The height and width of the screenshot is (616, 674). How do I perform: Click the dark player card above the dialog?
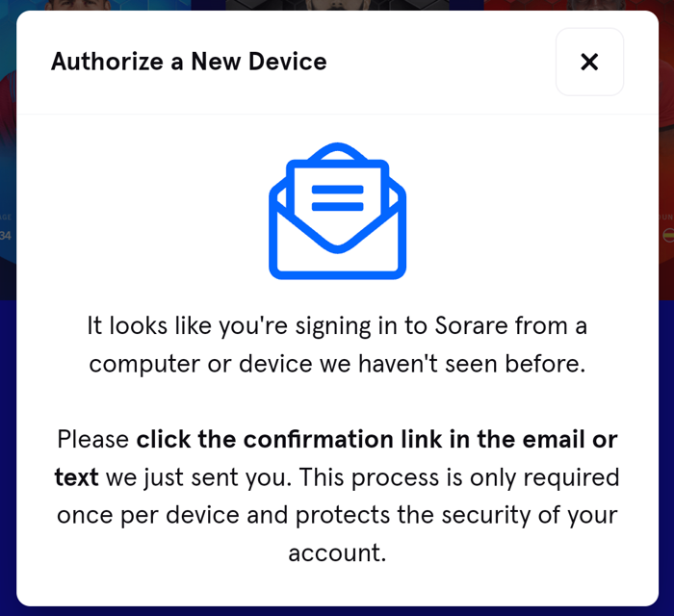pyautogui.click(x=337, y=5)
